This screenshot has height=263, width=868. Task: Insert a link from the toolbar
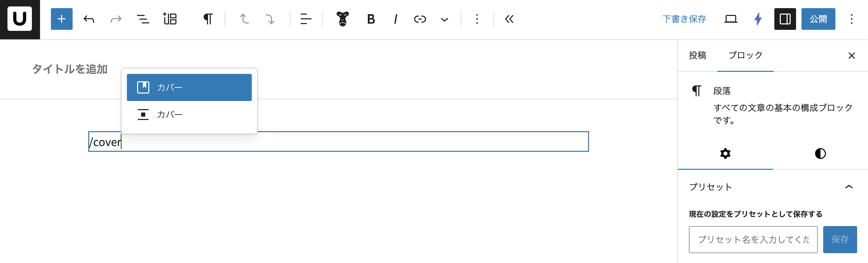(420, 19)
